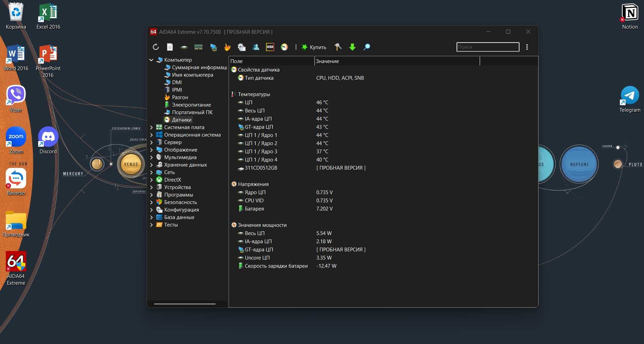Select the Тип датчика row
The height and width of the screenshot is (344, 644).
[383, 78]
